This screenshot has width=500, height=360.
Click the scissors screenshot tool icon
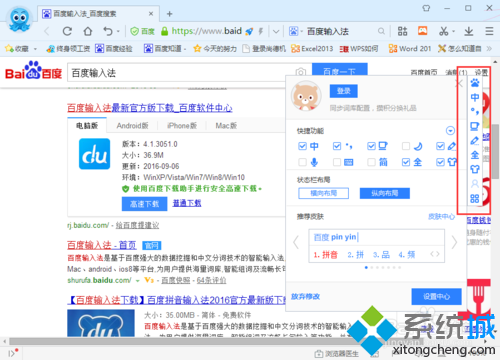443,31
